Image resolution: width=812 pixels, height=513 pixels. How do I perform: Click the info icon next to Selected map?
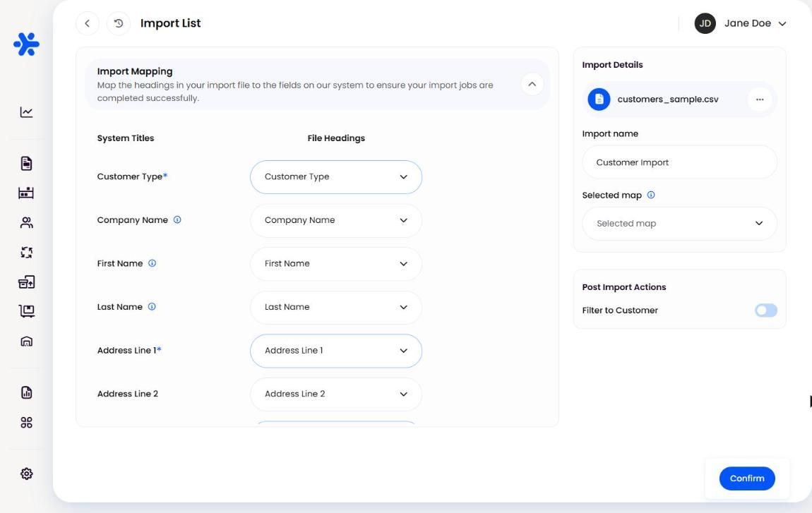pos(651,195)
